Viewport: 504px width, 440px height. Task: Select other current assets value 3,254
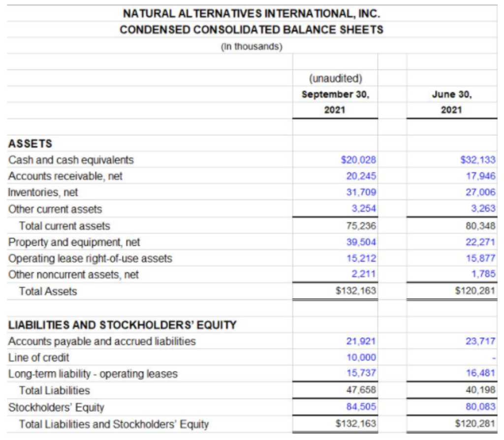click(364, 208)
